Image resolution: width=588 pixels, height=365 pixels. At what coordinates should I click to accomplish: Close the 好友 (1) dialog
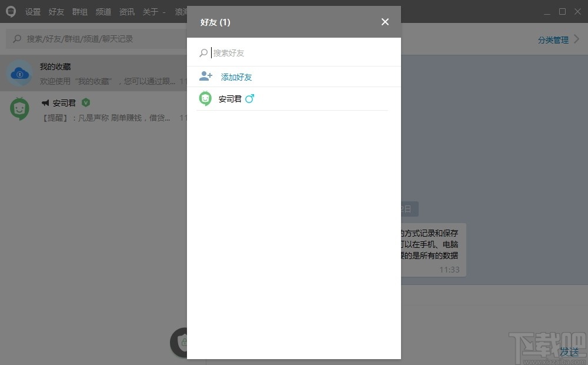pyautogui.click(x=385, y=22)
